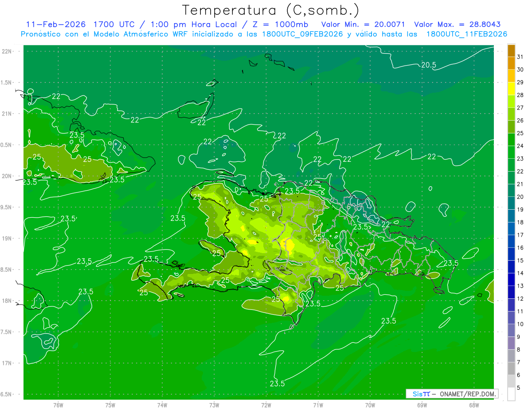Click color scale value "12"
Screen dimensions: 532x411
[x=520, y=299]
